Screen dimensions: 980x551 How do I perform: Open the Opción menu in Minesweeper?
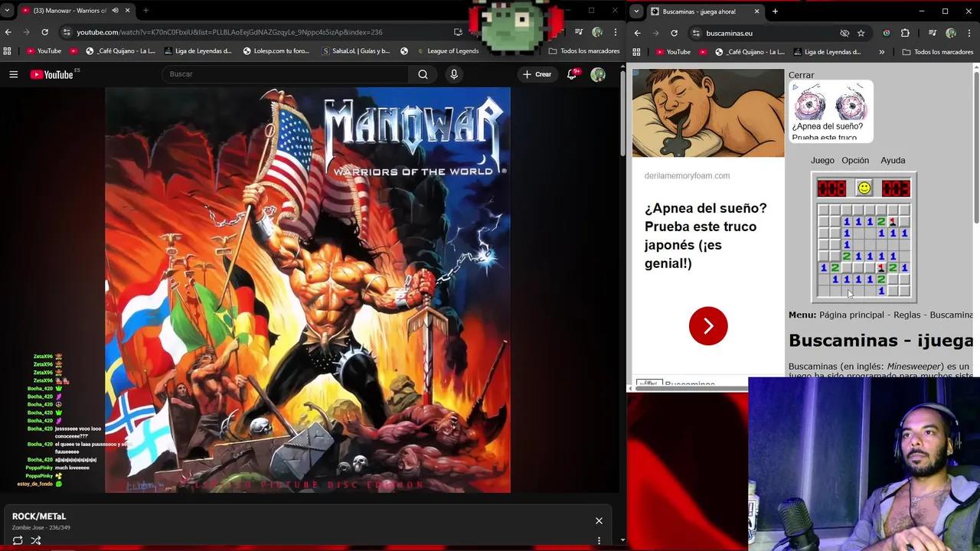pos(855,160)
